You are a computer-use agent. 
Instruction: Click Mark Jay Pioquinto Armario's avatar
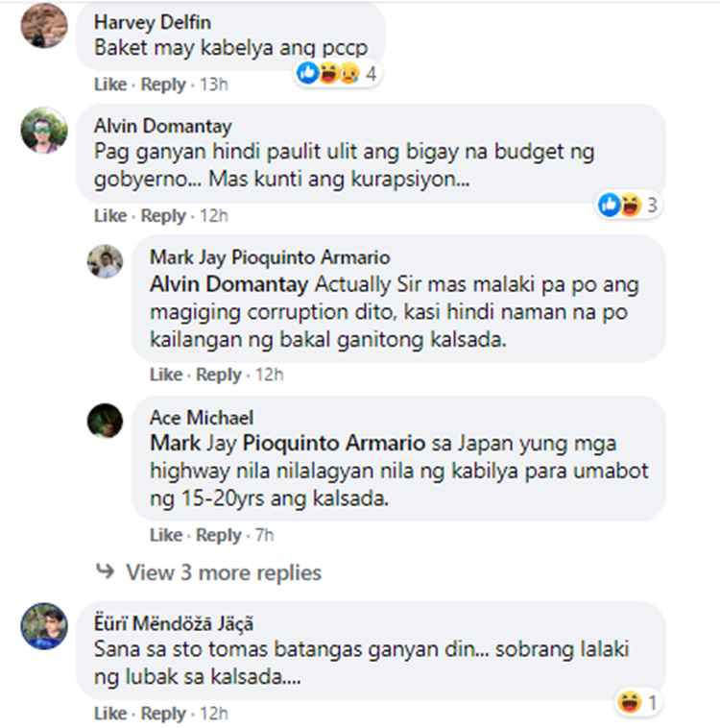105,261
